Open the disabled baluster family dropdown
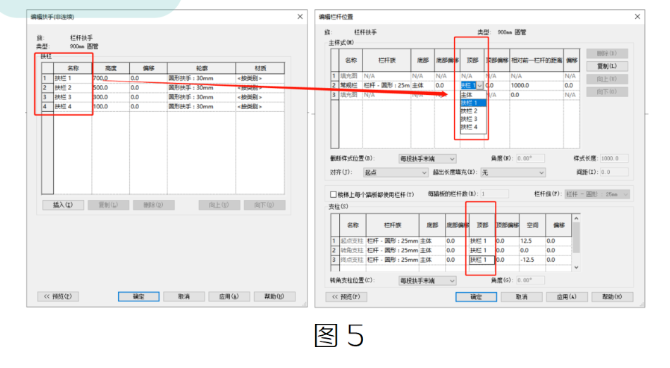The height and width of the screenshot is (368, 670). (x=597, y=194)
